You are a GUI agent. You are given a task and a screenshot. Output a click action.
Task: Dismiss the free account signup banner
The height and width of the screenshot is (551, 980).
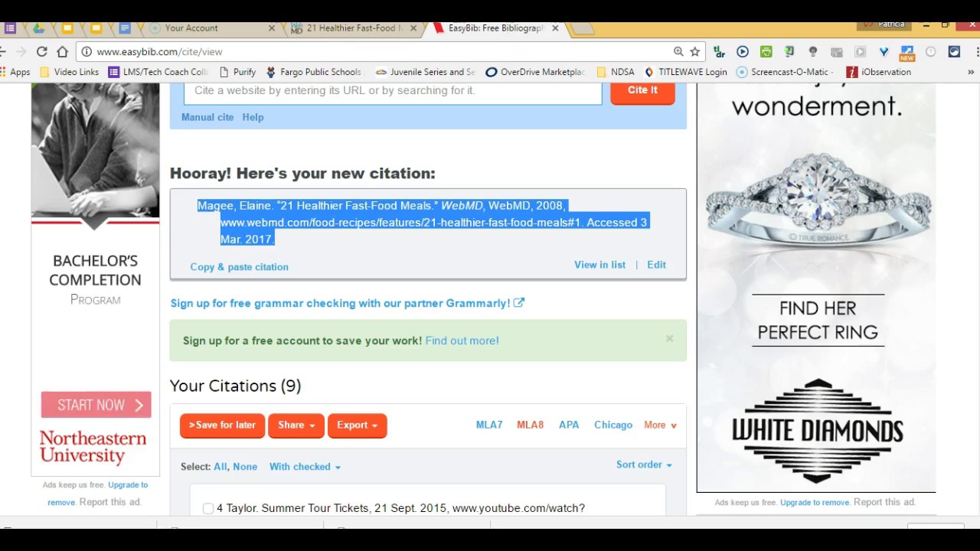coord(669,338)
